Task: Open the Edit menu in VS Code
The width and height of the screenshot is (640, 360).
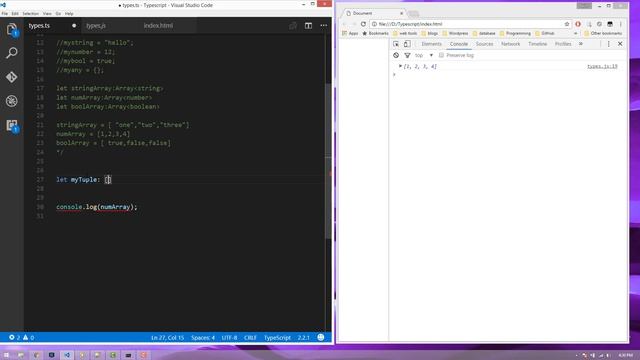Action: coord(15,13)
